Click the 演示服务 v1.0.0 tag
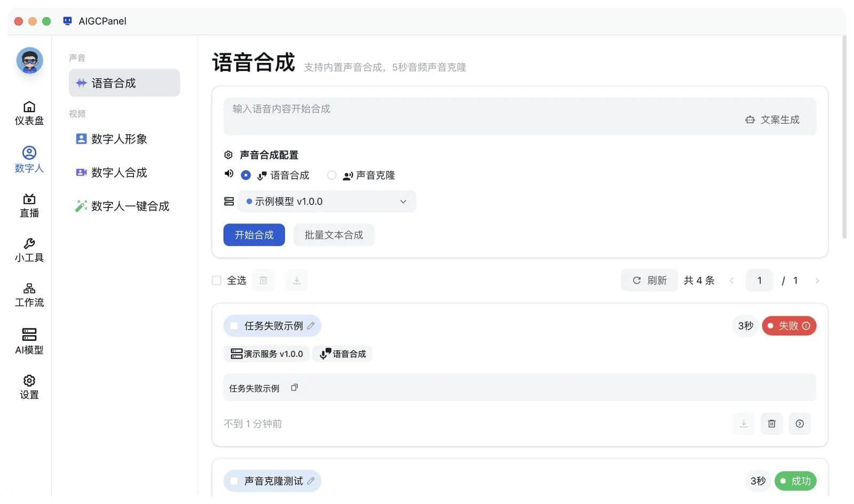The image size is (854, 504). pyautogui.click(x=266, y=354)
